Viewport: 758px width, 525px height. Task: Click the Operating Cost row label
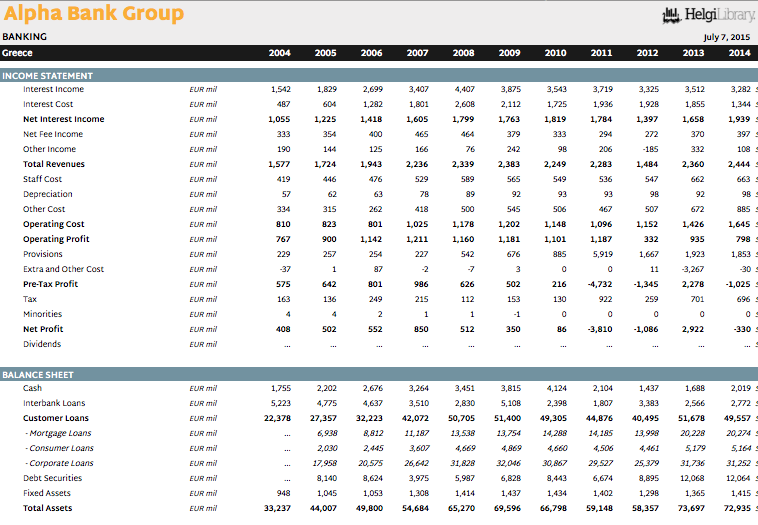pyautogui.click(x=54, y=224)
